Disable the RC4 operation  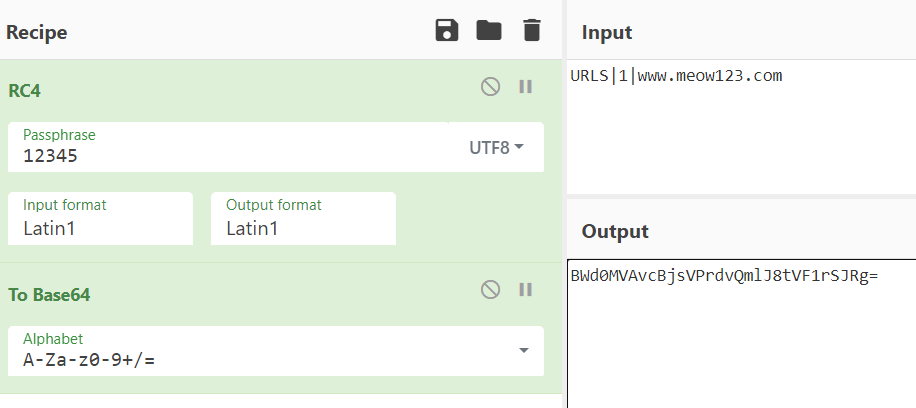click(490, 87)
